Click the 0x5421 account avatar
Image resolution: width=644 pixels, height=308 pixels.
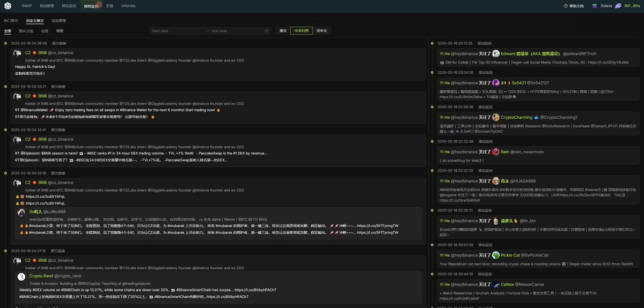pos(496,83)
